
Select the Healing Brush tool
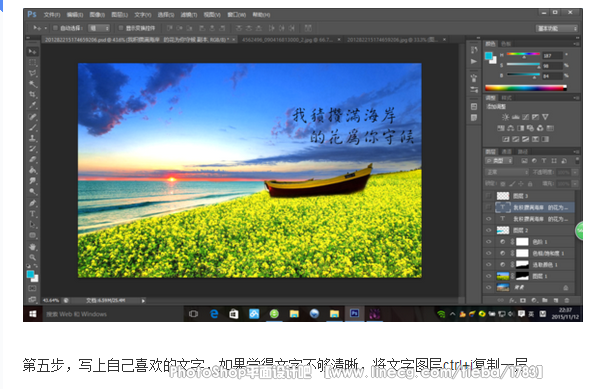(33, 117)
